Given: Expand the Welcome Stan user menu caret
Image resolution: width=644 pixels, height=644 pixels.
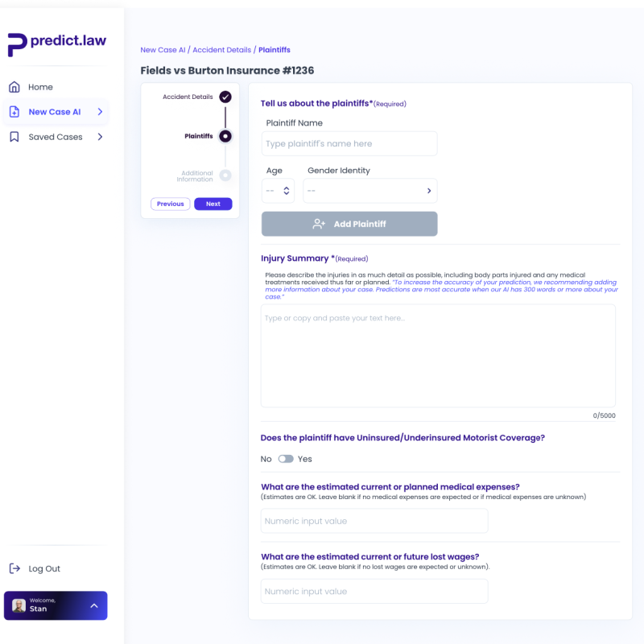Looking at the screenshot, I should pyautogui.click(x=94, y=605).
